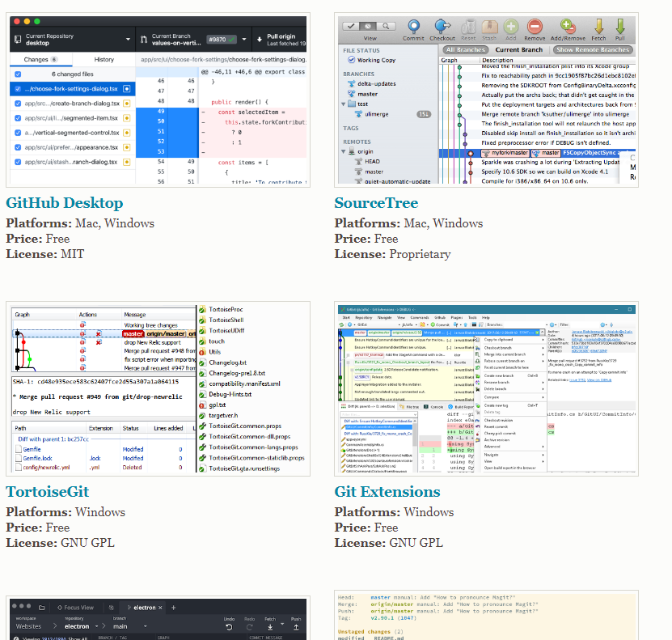Click Reset icon in SourceTree toolbar
Screen dimensions: 672x640
point(468,27)
